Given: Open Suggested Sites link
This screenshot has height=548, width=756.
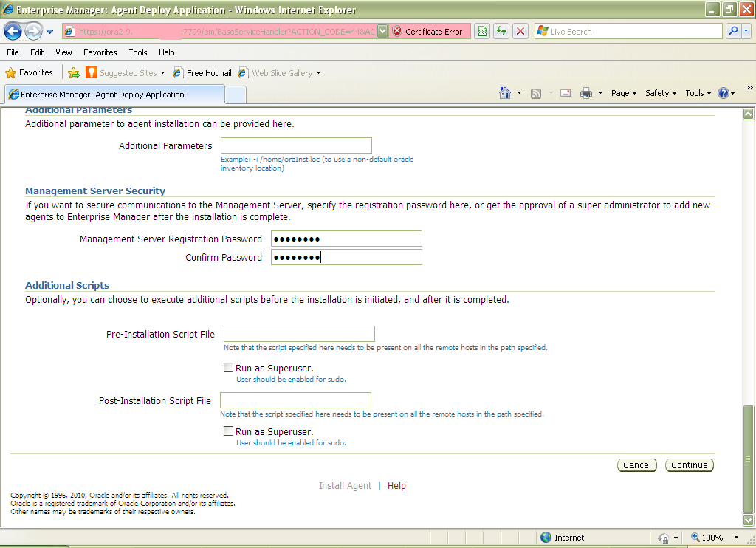Looking at the screenshot, I should tap(122, 73).
